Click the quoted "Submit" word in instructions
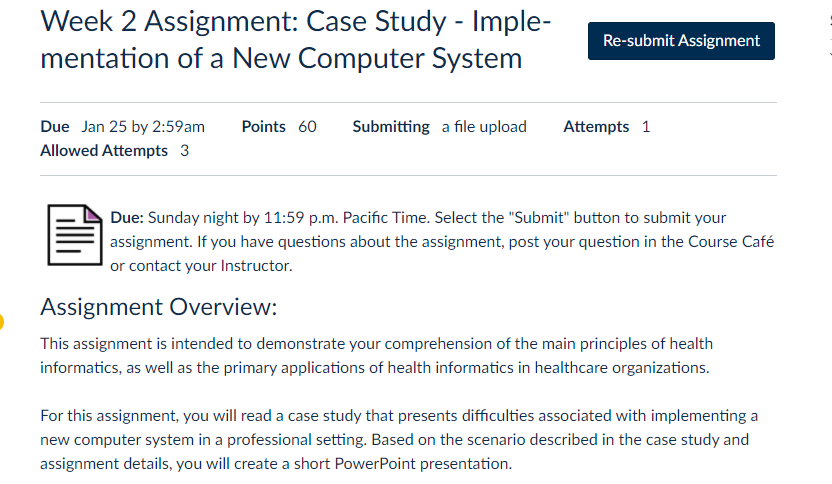Image resolution: width=832 pixels, height=484 pixels. (539, 218)
